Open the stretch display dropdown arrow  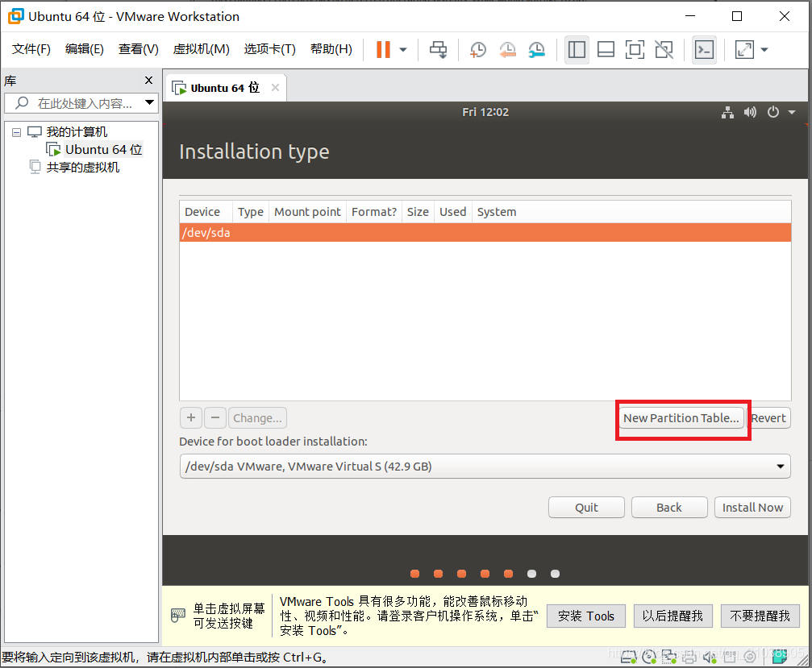pos(764,50)
